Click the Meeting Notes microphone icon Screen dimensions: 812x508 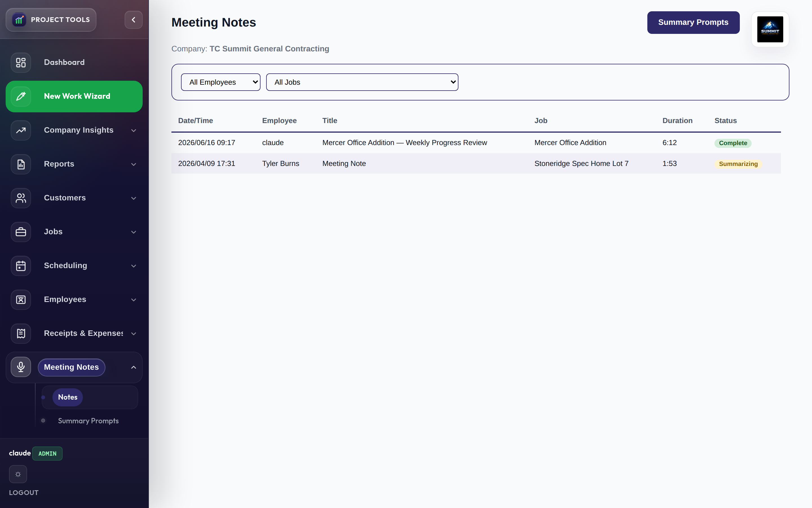click(x=21, y=367)
